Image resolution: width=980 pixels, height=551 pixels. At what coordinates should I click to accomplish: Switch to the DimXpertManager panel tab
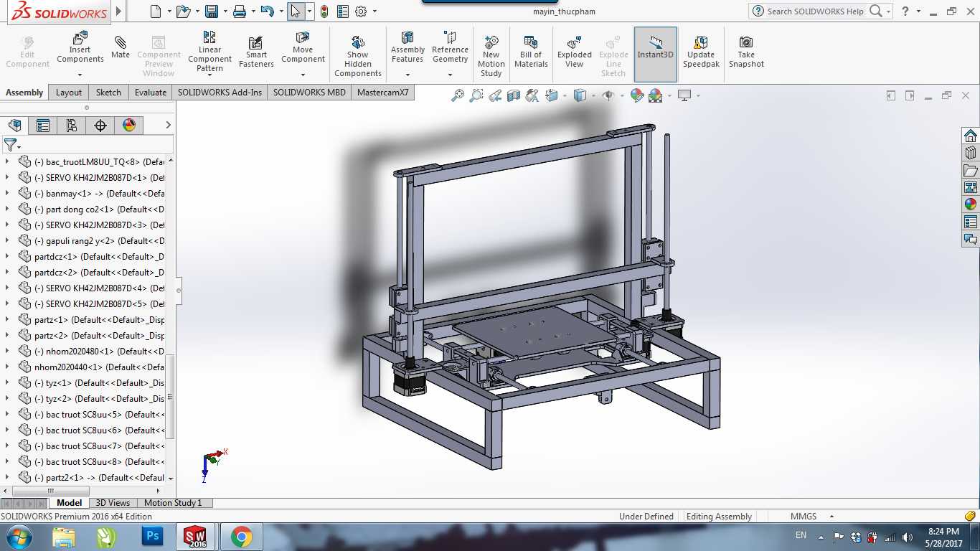pyautogui.click(x=100, y=126)
